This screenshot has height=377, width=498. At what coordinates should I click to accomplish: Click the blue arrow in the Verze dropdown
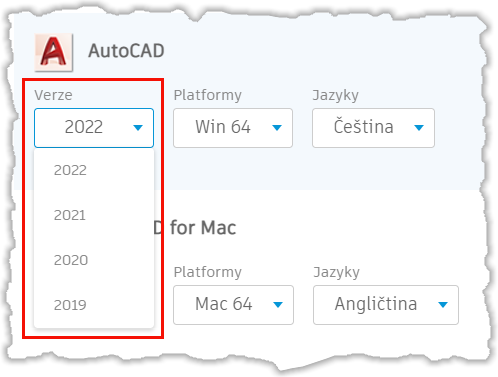138,127
